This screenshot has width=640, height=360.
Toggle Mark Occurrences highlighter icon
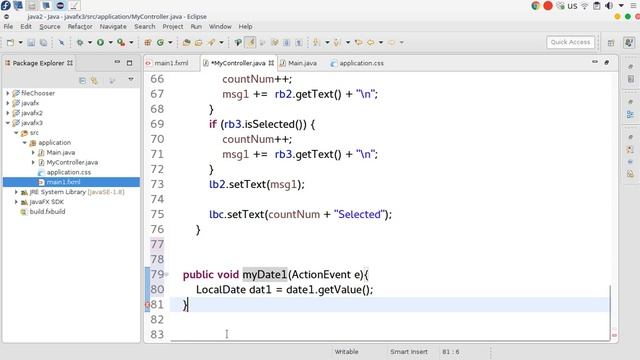pos(250,42)
